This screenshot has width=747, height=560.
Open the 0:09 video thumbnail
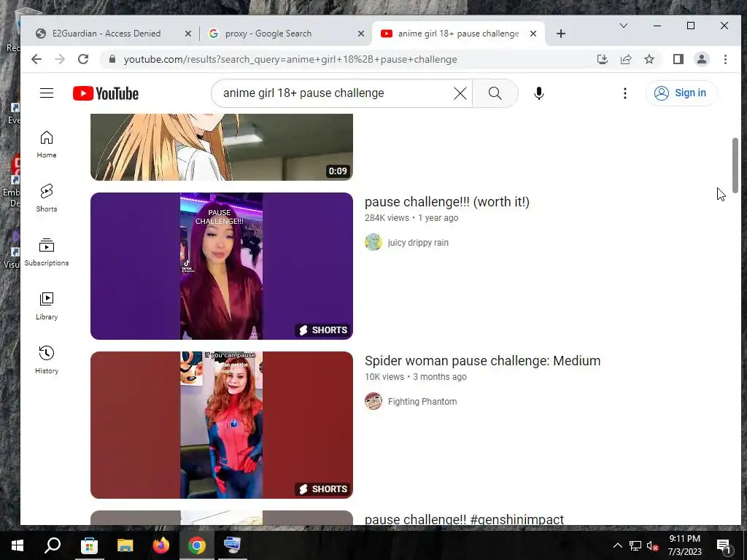click(222, 147)
